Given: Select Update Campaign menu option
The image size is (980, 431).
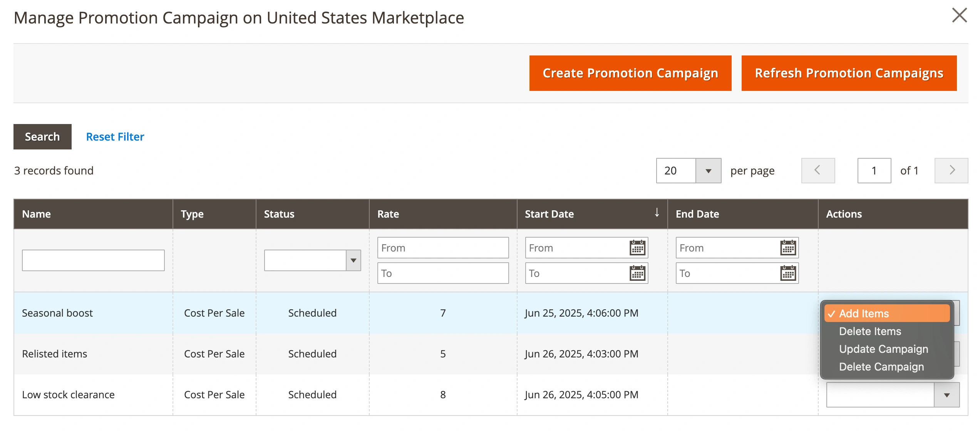Looking at the screenshot, I should (883, 349).
